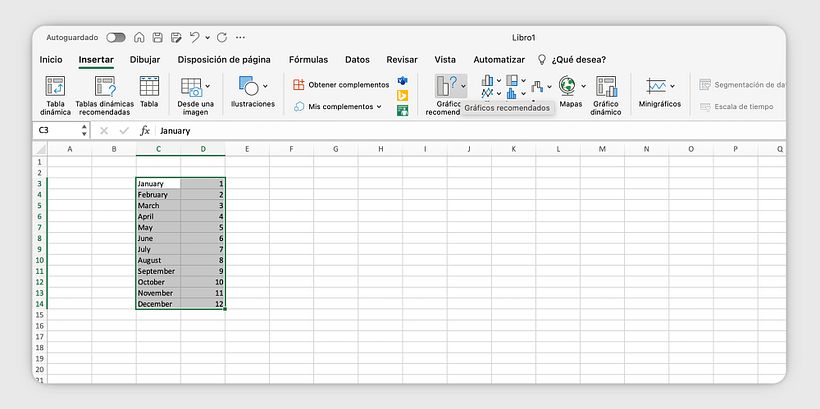Open the undo history dropdown arrow
820x409 pixels.
(x=208, y=38)
